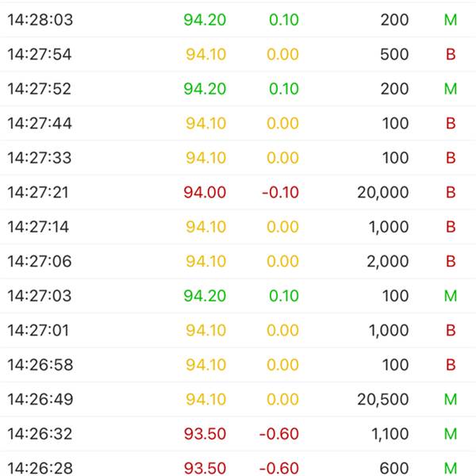Click the B marker at 14:27:54
Viewport: 476px width, 476px height.
click(x=451, y=55)
